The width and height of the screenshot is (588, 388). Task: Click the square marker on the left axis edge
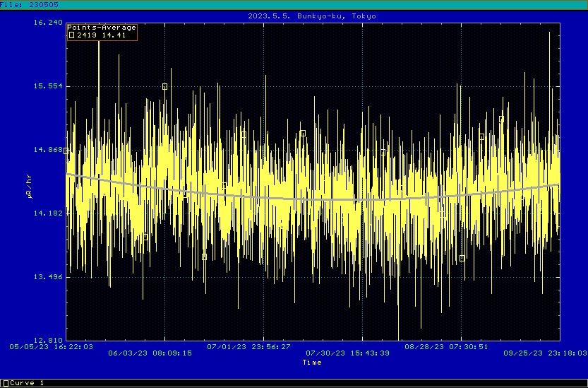66,151
